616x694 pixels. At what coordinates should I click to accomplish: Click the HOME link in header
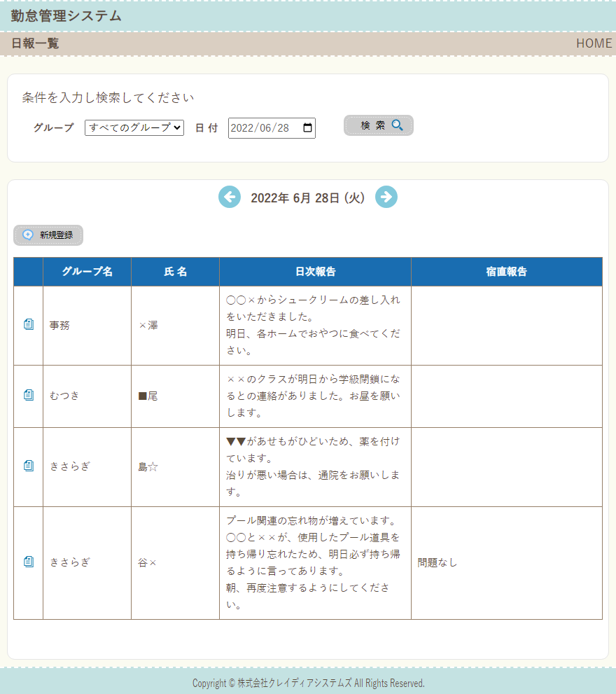[594, 43]
